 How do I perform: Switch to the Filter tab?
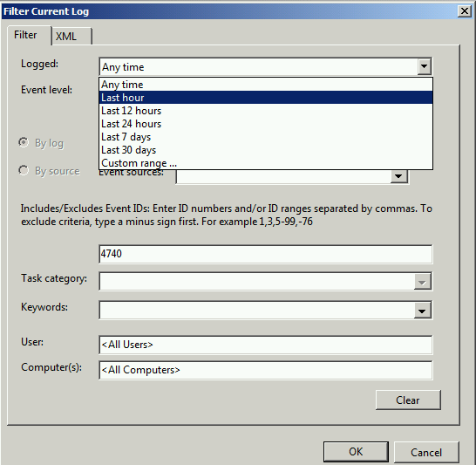coord(30,35)
